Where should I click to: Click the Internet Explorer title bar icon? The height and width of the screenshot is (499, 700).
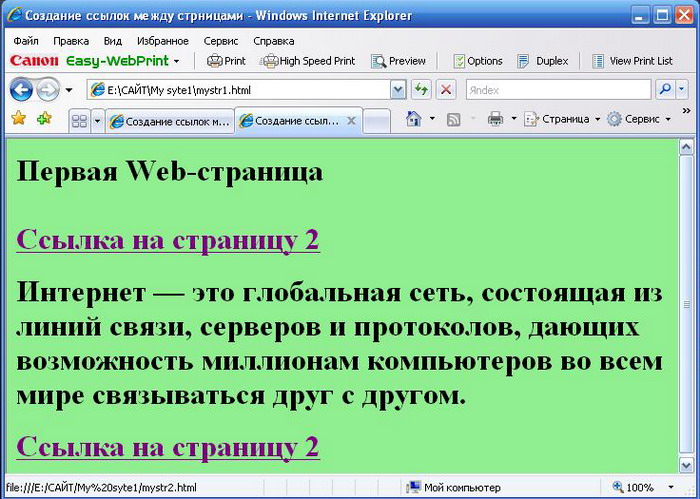(14, 15)
